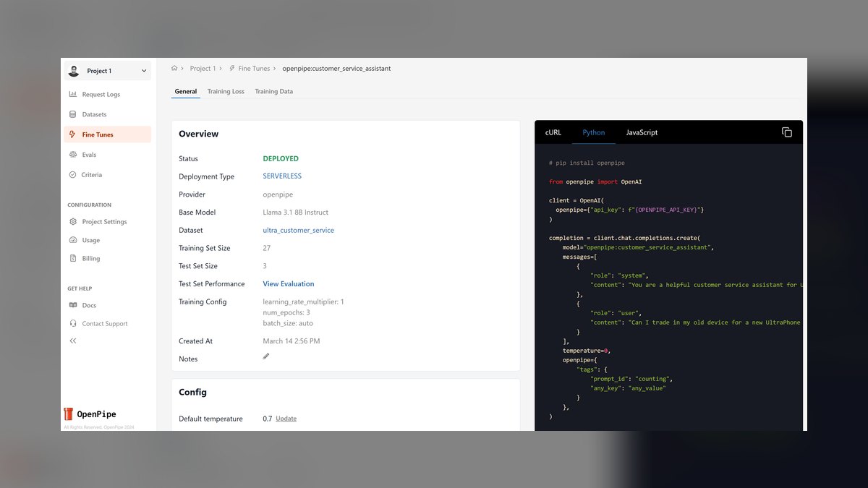Viewport: 868px width, 488px height.
Task: Click the Config heading
Action: [x=193, y=392]
